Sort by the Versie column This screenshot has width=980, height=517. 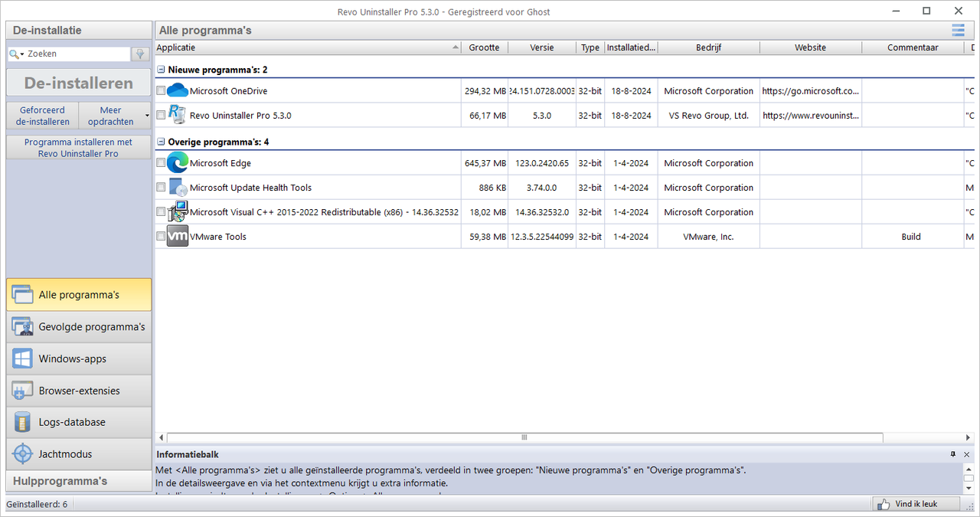point(542,47)
